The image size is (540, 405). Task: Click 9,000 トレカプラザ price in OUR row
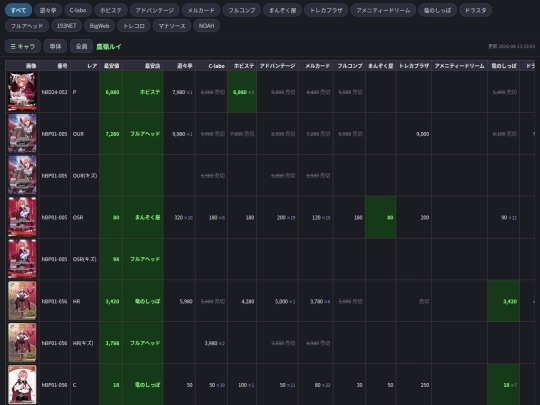pyautogui.click(x=423, y=134)
